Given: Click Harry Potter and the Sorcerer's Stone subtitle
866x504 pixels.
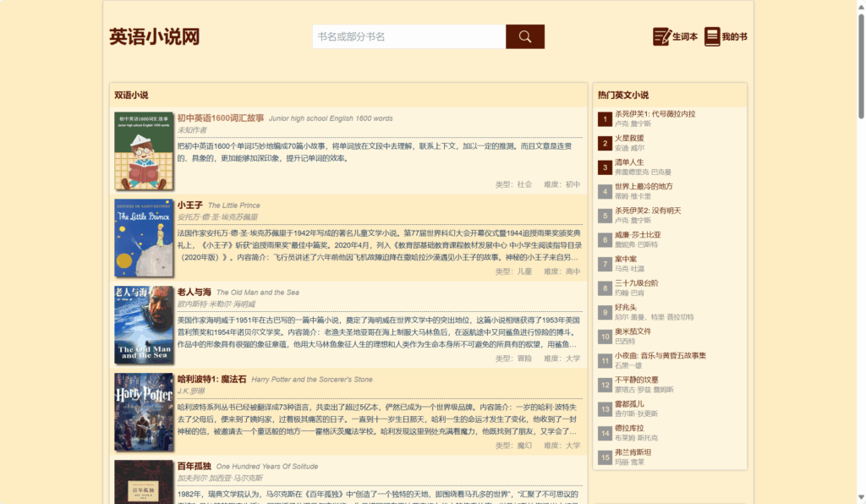Looking at the screenshot, I should pos(311,379).
